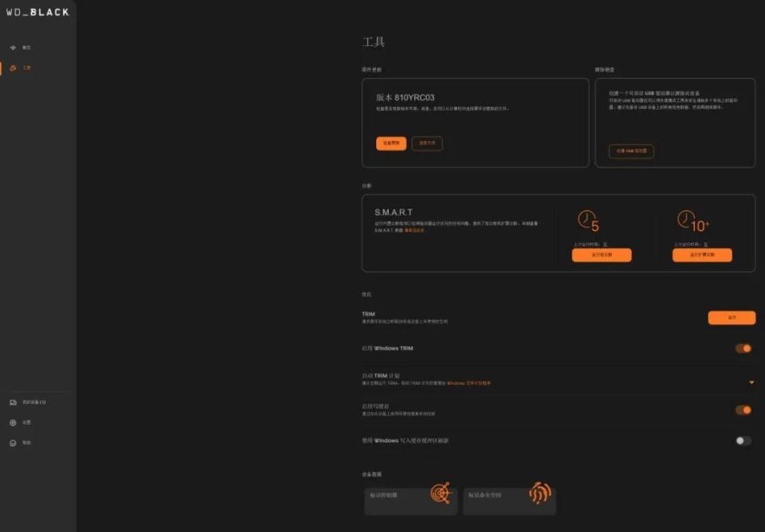Viewport: 765px width, 532px height.
Task: Click the TRIM section title text
Action: [368, 314]
